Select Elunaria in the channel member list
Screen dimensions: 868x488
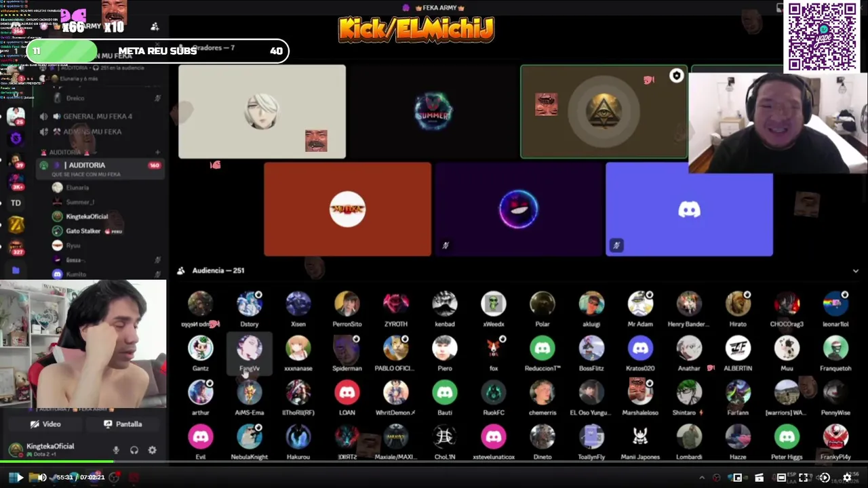77,188
